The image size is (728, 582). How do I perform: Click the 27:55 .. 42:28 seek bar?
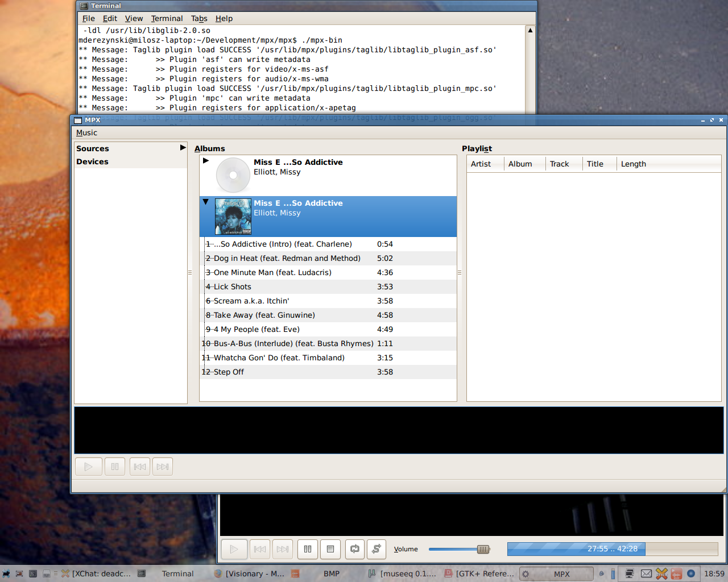pos(613,549)
